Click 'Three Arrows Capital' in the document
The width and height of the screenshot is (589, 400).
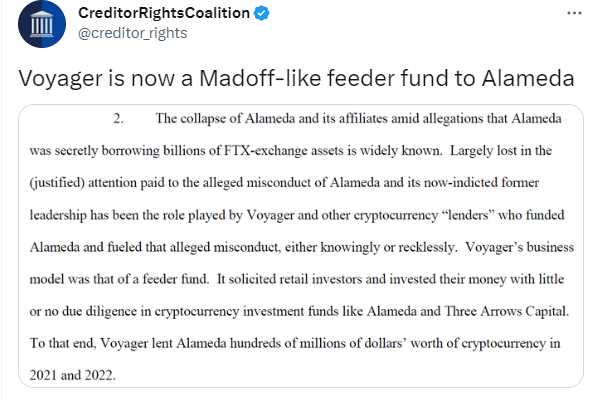tap(507, 311)
